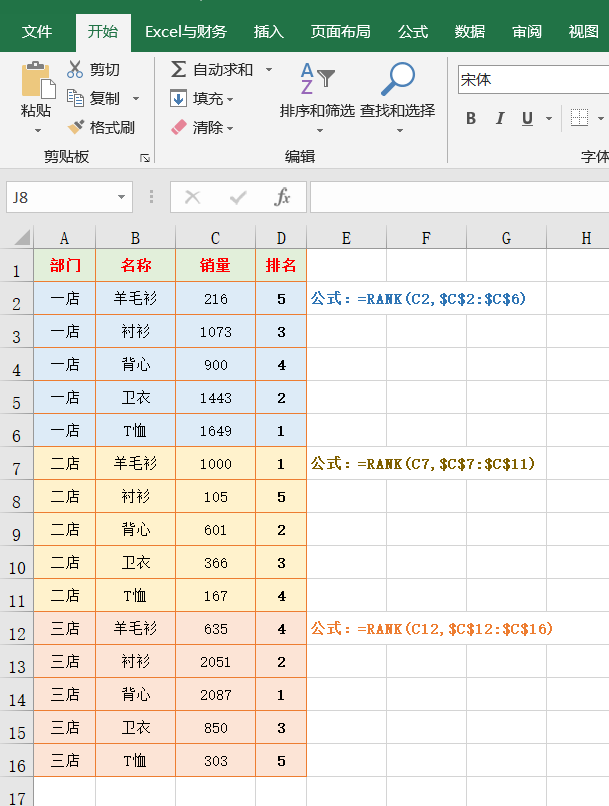Switch to the 公式 ribbon tab
This screenshot has height=806, width=609.
413,32
